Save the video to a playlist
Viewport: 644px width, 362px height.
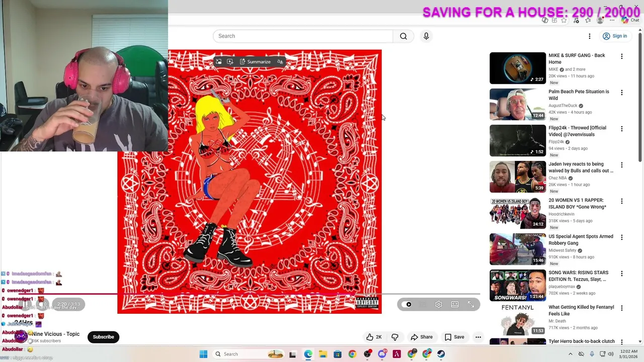click(454, 337)
